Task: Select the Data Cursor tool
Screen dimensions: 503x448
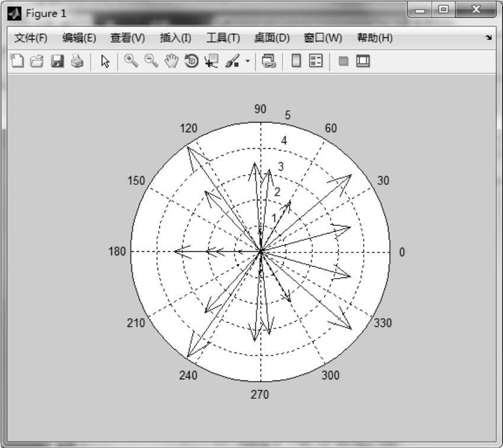Action: pos(211,61)
